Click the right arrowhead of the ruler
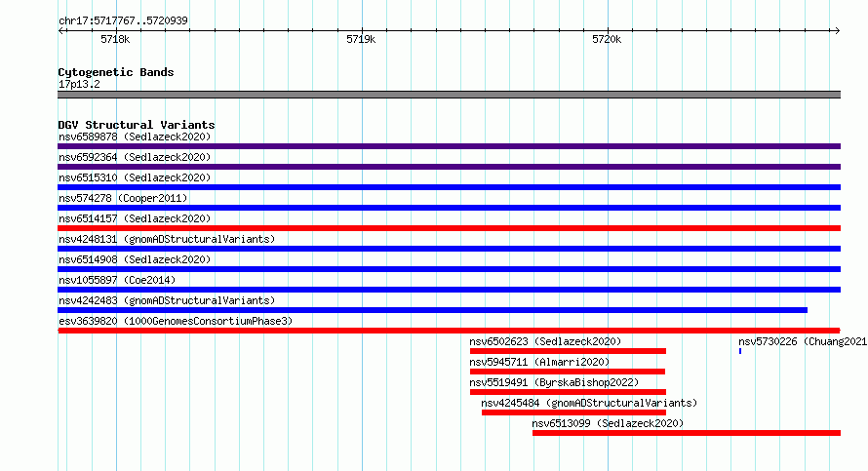 click(x=837, y=30)
